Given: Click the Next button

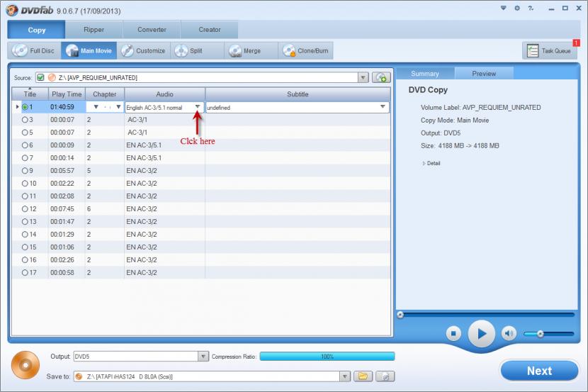Looking at the screenshot, I should click(x=539, y=371).
